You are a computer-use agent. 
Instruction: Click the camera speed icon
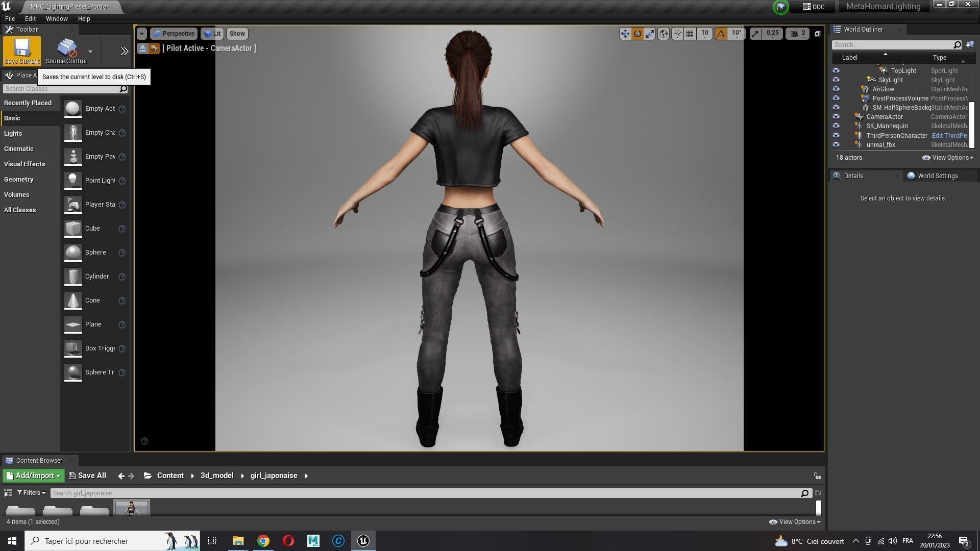pyautogui.click(x=794, y=34)
